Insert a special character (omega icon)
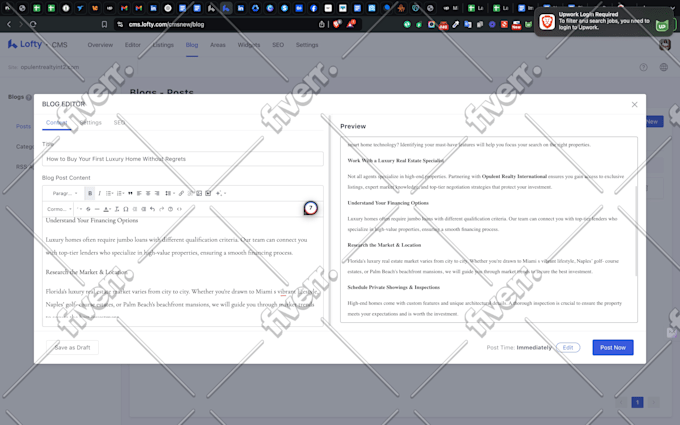The width and height of the screenshot is (680, 425). pos(126,209)
